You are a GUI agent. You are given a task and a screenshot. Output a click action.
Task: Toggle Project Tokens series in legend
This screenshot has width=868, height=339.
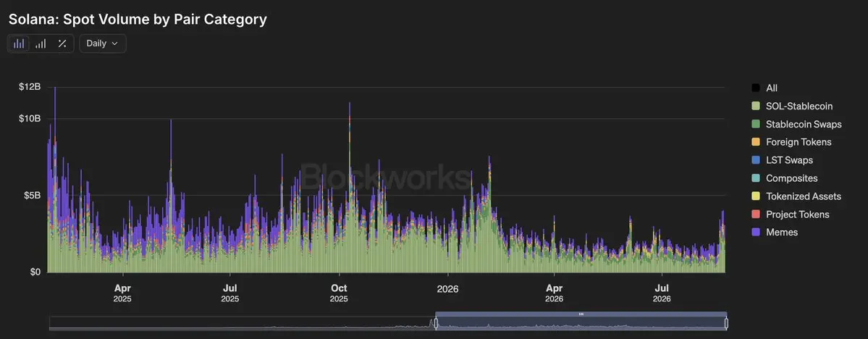point(790,214)
